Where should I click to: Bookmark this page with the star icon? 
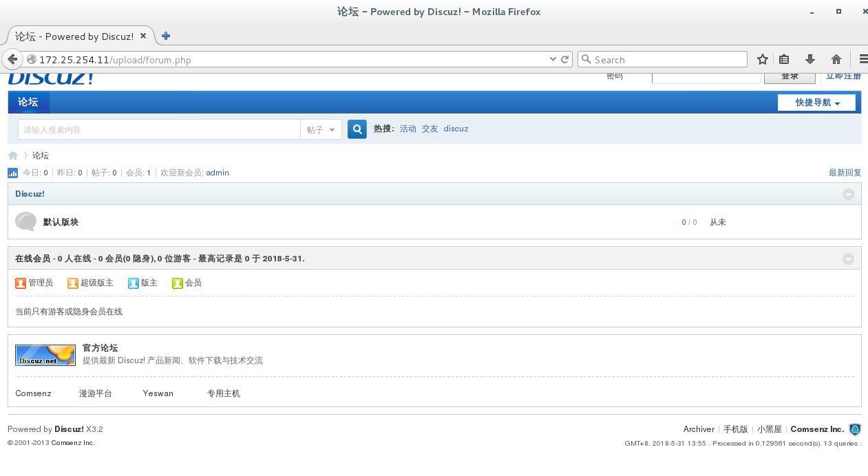(762, 59)
